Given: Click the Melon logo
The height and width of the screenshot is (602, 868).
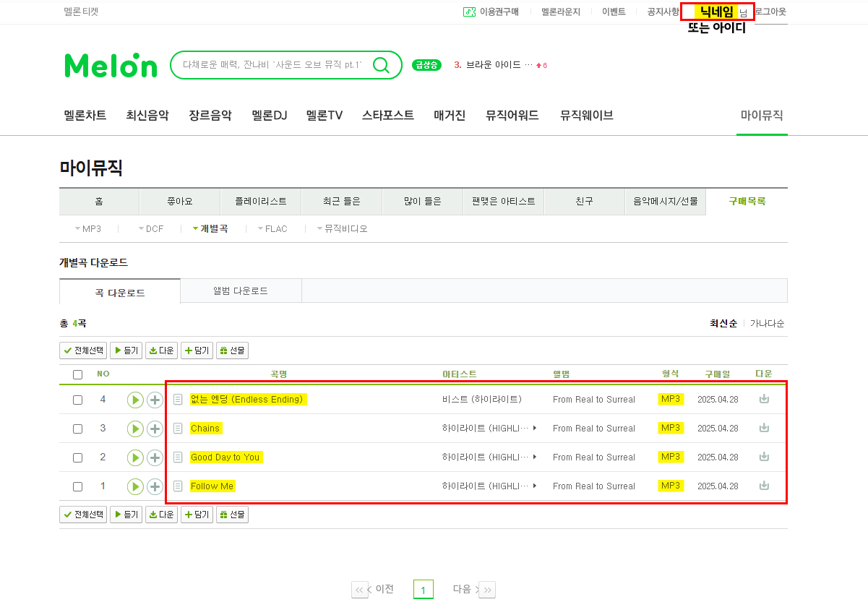Looking at the screenshot, I should tap(111, 66).
